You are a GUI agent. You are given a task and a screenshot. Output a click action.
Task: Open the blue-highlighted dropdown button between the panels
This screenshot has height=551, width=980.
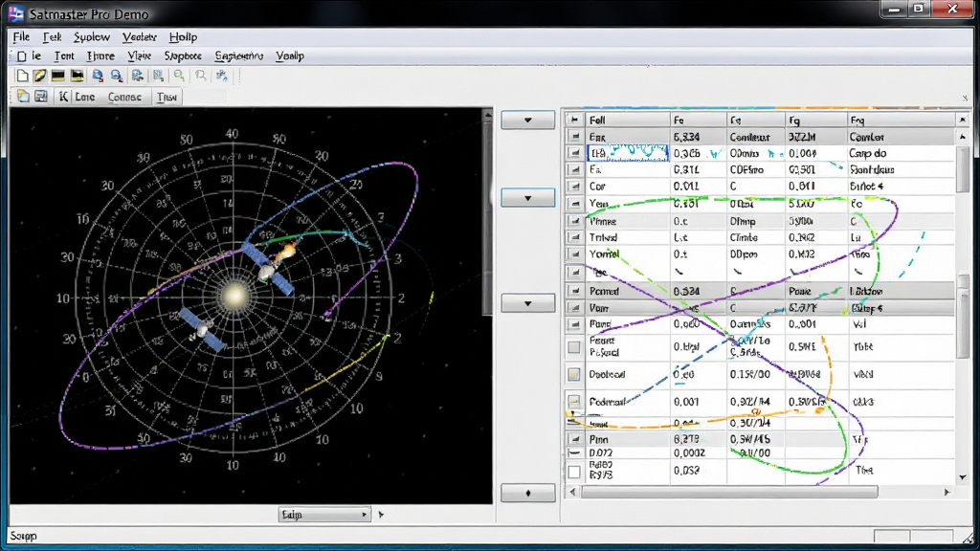pos(528,198)
